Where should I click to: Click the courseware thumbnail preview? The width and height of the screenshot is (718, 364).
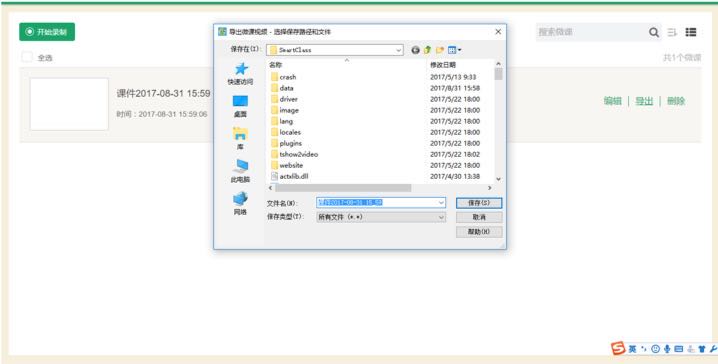69,104
